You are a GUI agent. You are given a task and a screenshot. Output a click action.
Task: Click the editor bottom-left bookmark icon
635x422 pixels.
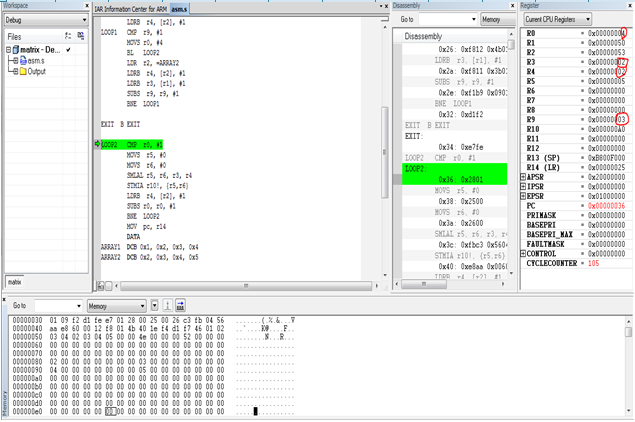pos(100,286)
